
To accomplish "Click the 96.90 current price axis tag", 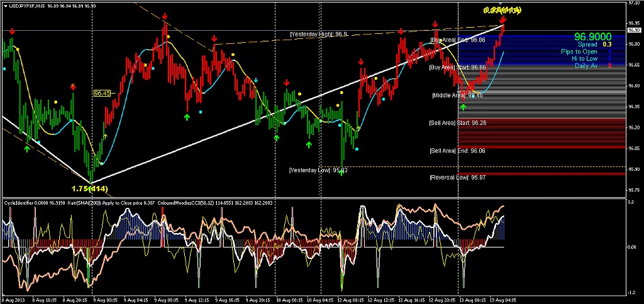I will (635, 30).
